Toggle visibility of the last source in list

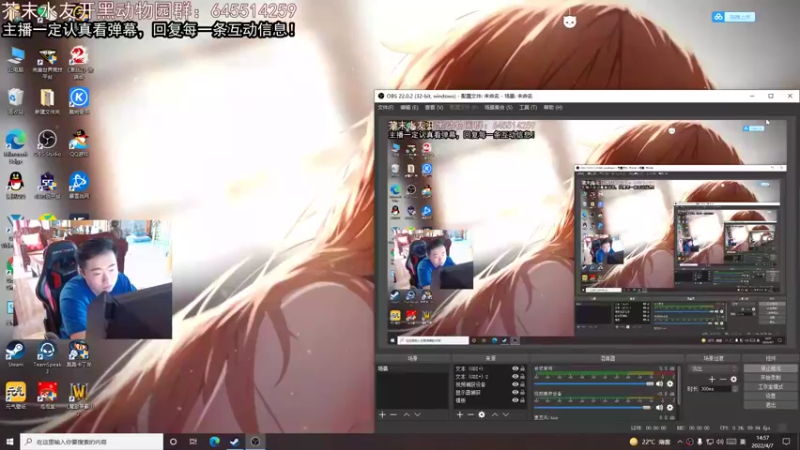(x=515, y=400)
